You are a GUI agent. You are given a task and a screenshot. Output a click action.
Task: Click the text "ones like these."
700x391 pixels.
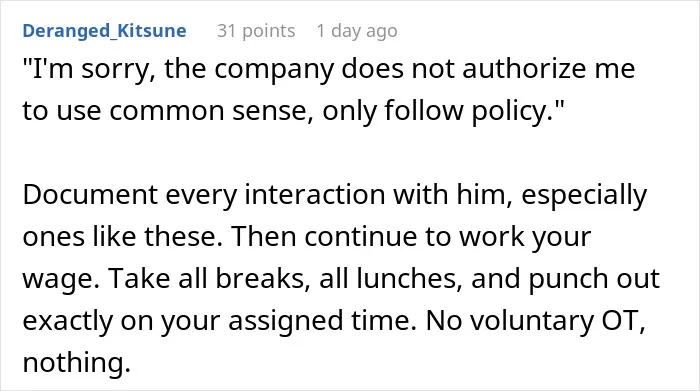pos(122,237)
